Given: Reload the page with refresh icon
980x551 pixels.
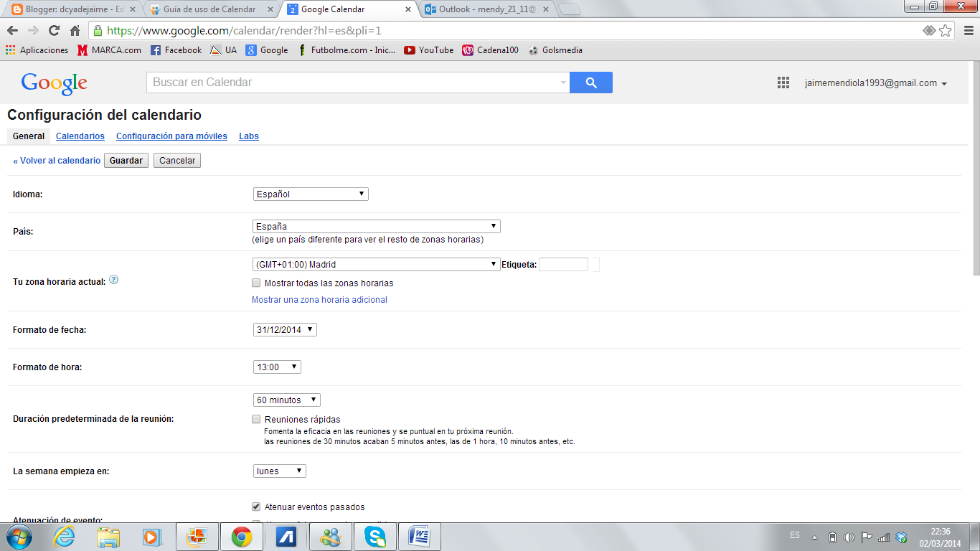Looking at the screenshot, I should tap(54, 31).
